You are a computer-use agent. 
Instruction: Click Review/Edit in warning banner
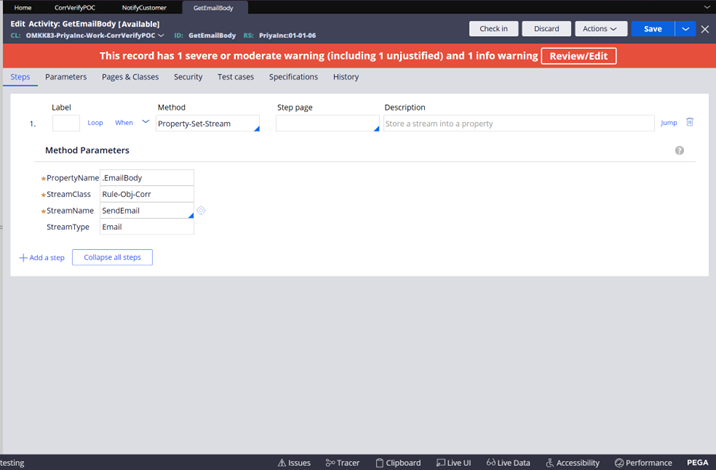coord(579,56)
